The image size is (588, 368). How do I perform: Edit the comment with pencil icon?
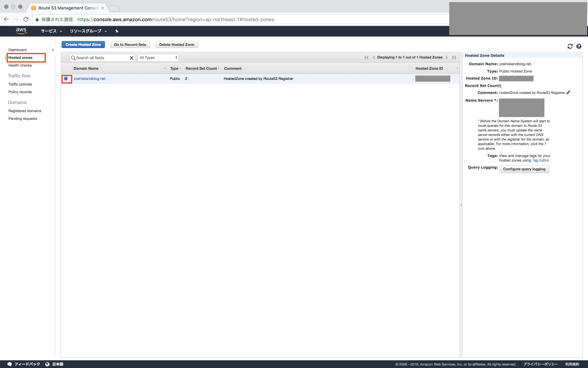point(568,93)
